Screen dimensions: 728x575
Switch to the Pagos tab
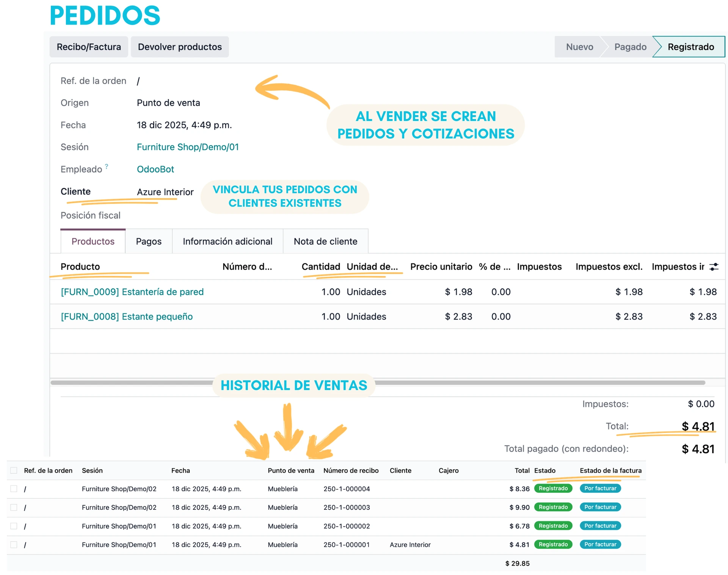click(149, 241)
